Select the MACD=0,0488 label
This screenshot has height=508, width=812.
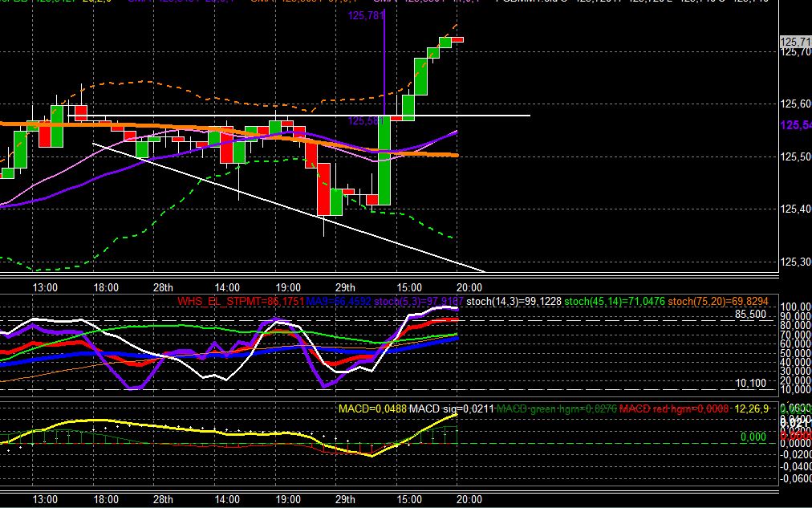pyautogui.click(x=372, y=409)
